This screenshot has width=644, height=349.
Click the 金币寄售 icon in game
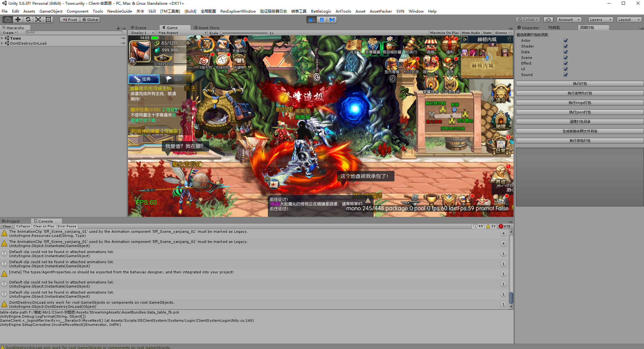392,66
